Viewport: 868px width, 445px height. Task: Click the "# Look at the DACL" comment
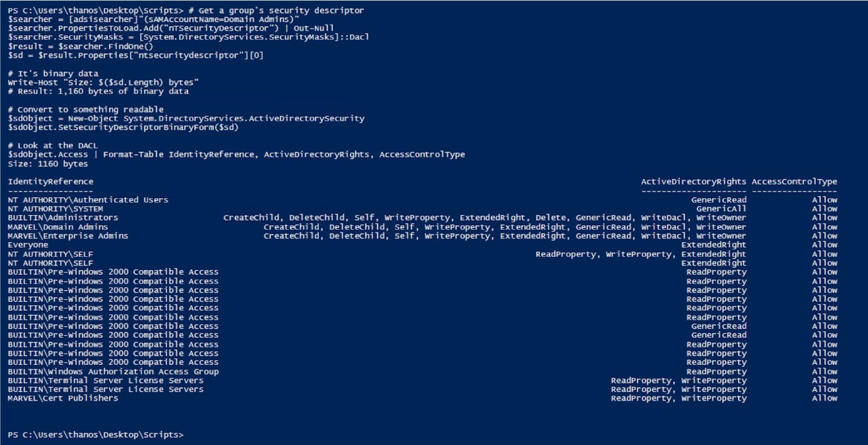(x=53, y=146)
